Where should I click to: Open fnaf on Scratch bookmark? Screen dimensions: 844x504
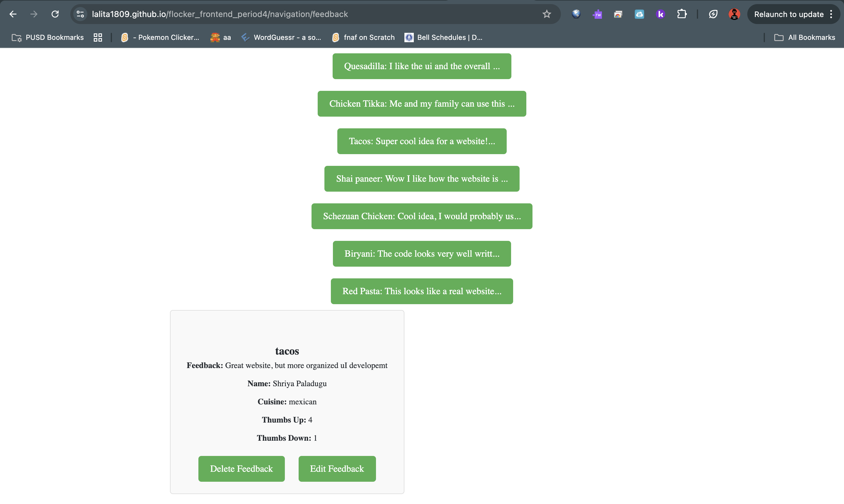coord(363,37)
